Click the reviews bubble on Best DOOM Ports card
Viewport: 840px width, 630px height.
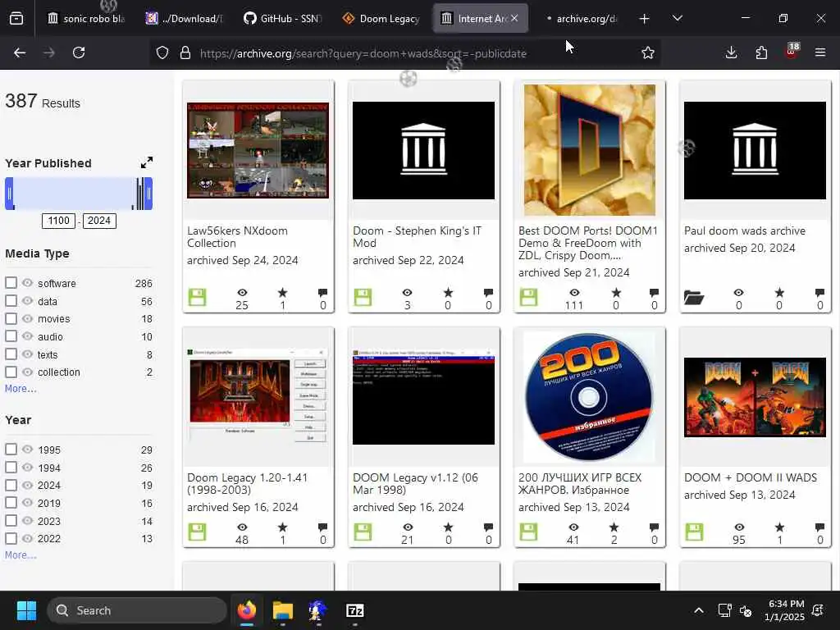pos(654,293)
